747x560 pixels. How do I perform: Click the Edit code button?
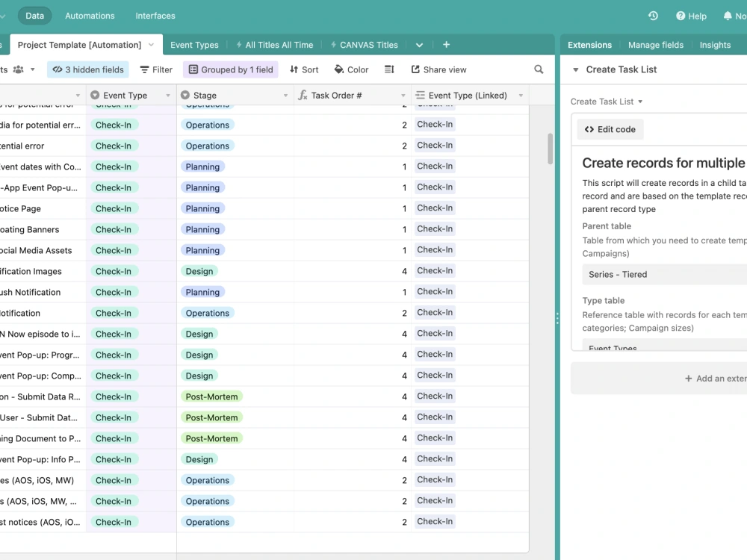610,129
